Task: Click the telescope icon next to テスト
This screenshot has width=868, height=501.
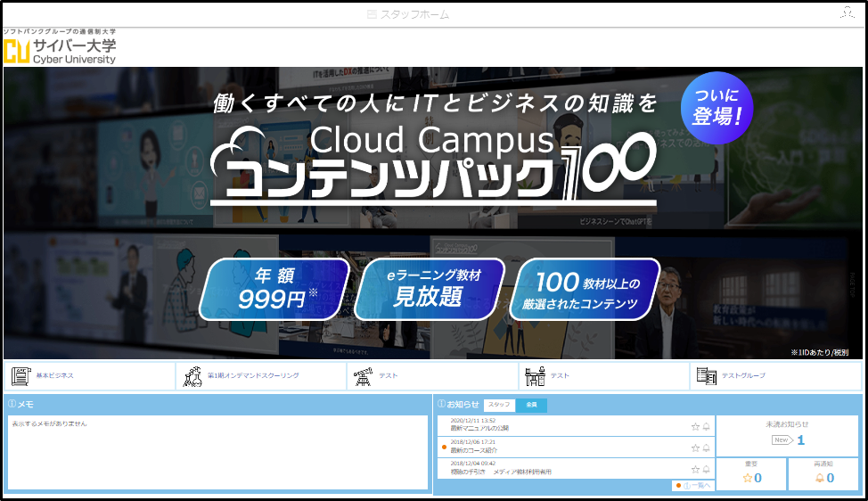Action: coord(363,376)
